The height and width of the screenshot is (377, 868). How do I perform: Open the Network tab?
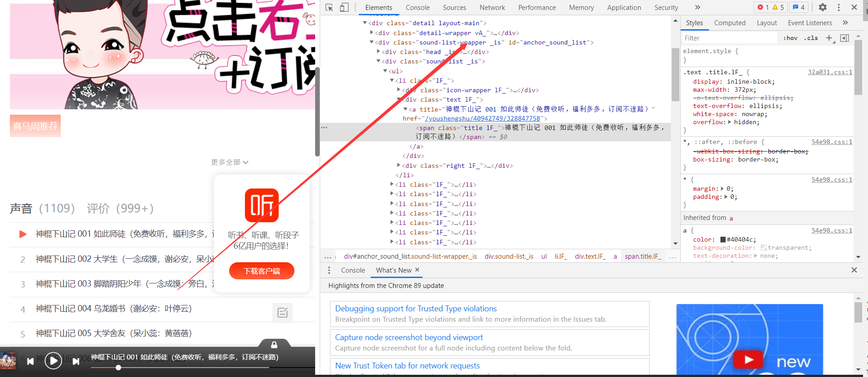coord(492,7)
